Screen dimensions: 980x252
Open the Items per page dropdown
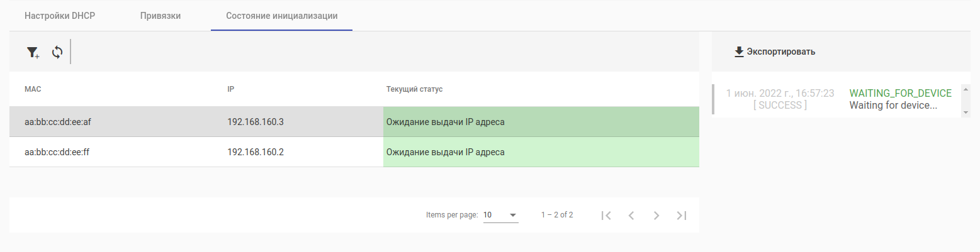500,215
